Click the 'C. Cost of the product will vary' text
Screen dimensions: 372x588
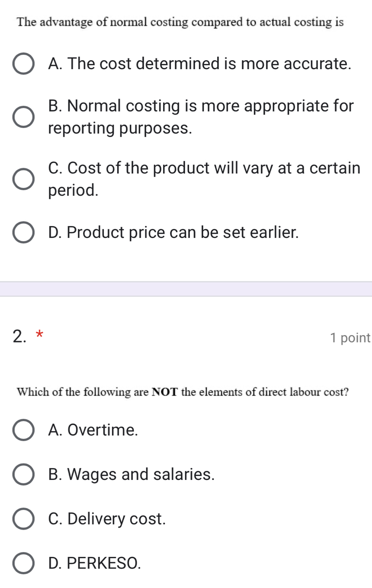point(204,168)
